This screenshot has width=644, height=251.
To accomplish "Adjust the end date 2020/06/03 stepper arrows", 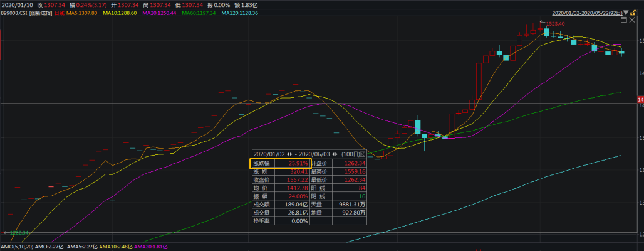I will coord(335,154).
